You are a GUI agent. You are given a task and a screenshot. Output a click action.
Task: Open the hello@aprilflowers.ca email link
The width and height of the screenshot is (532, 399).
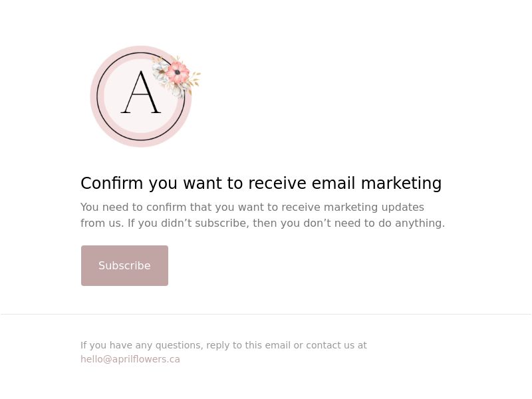click(x=130, y=359)
